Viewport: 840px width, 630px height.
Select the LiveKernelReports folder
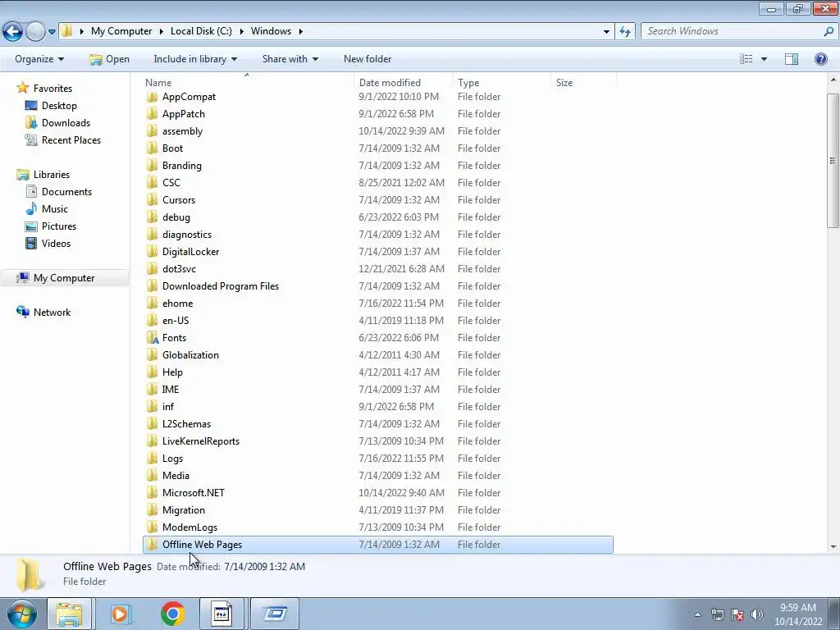[x=201, y=441]
